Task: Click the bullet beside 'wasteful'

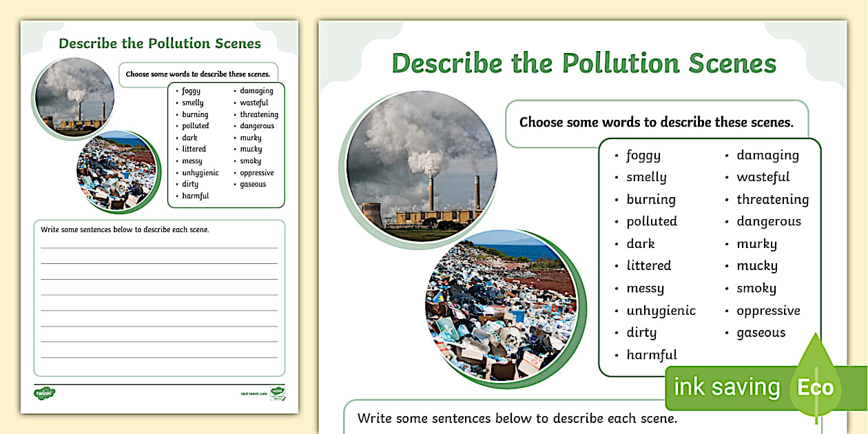Action: tap(727, 177)
